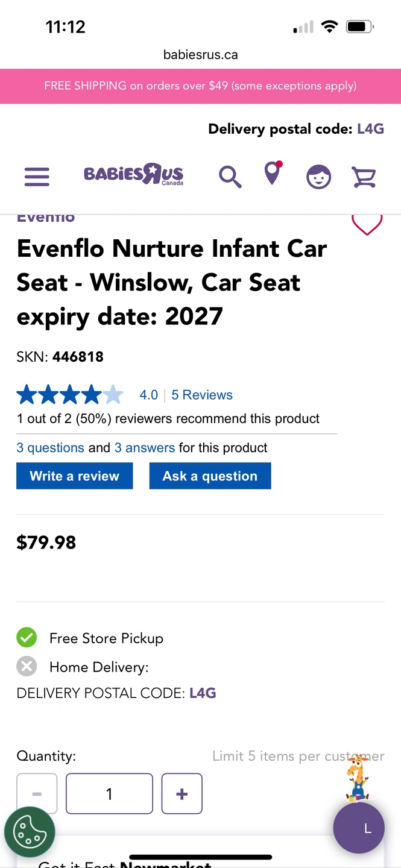Open the shopping cart icon
This screenshot has width=401, height=868.
pyautogui.click(x=364, y=177)
